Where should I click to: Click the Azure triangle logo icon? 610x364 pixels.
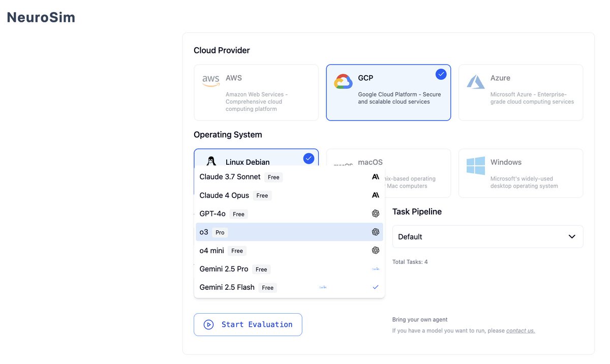tap(476, 81)
